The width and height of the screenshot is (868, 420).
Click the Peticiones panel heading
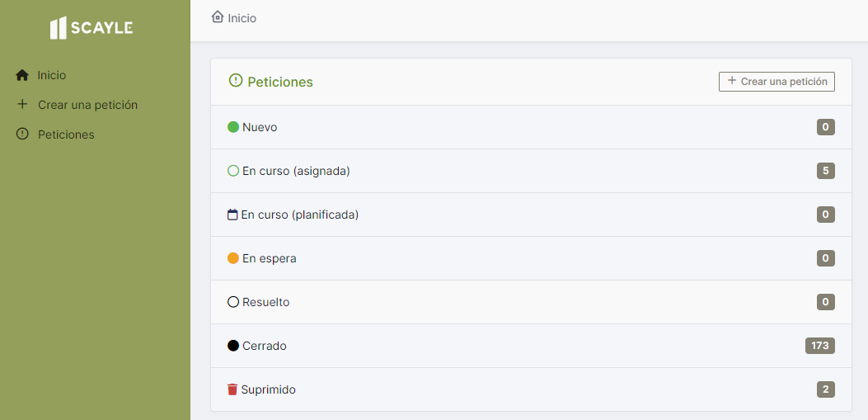point(279,82)
